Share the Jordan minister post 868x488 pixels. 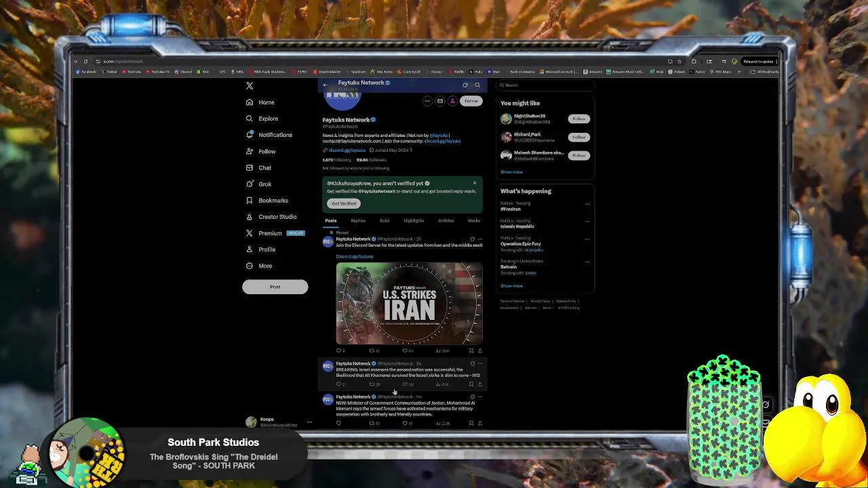[x=480, y=424]
